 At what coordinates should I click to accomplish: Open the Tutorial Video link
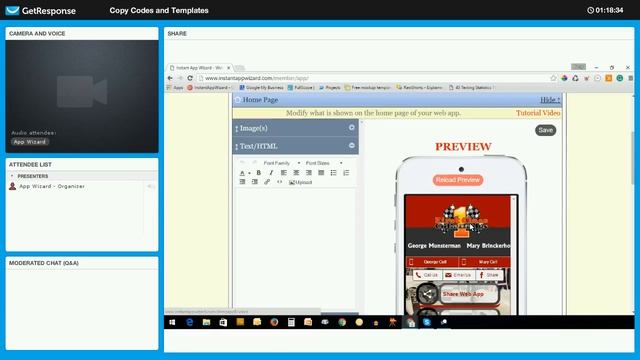tap(538, 113)
